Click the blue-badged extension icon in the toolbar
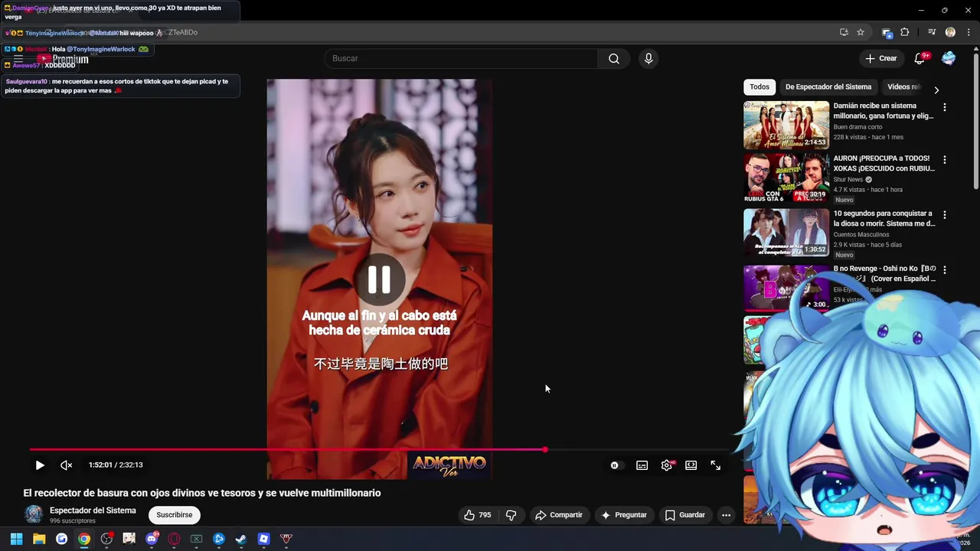 coord(887,32)
